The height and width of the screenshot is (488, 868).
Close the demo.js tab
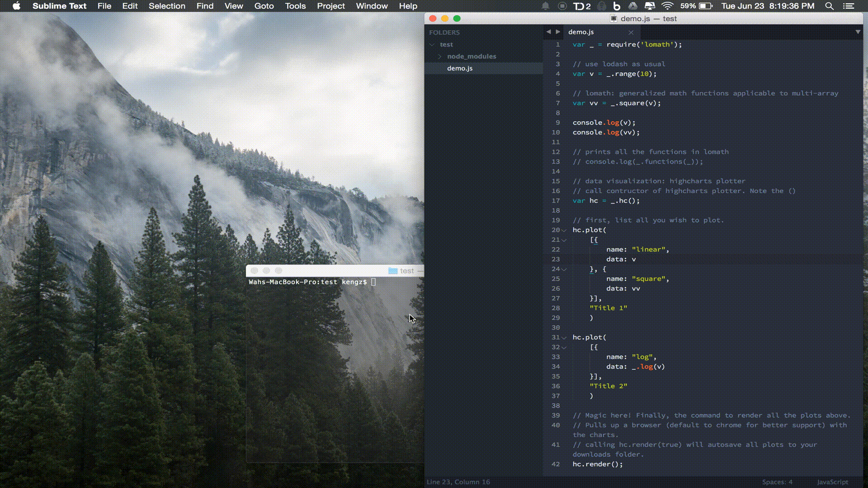coord(631,32)
